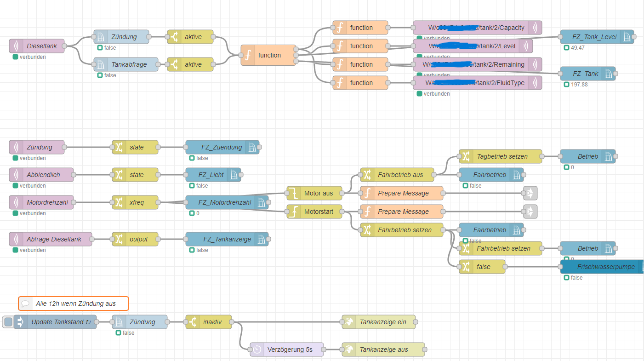Select the FZ_Tank_Level node icon

click(x=627, y=37)
